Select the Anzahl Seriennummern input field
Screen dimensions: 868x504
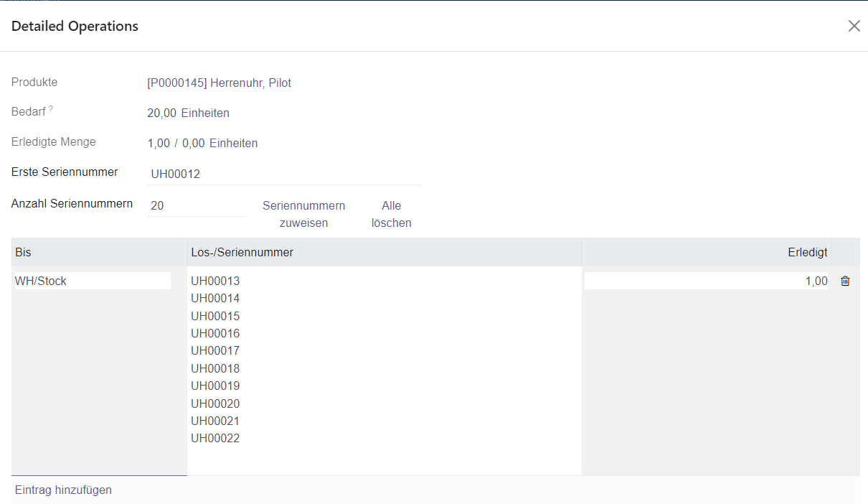tap(197, 206)
